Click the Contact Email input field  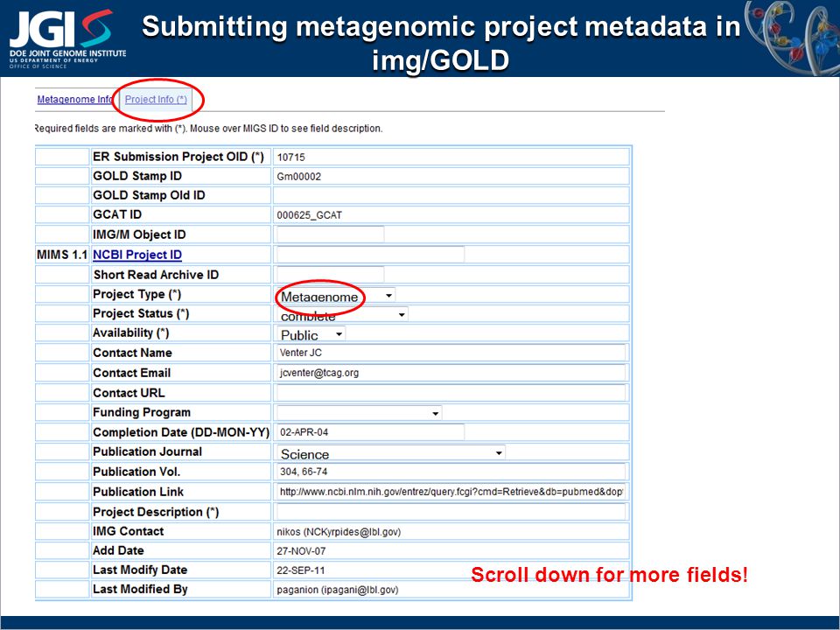[451, 373]
